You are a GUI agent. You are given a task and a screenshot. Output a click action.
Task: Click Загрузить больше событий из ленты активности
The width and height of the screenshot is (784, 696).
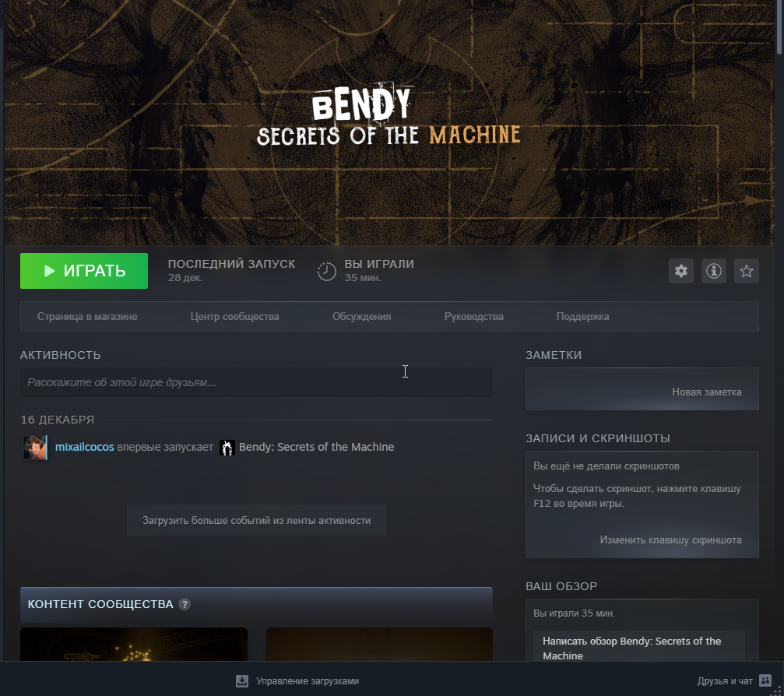click(256, 521)
